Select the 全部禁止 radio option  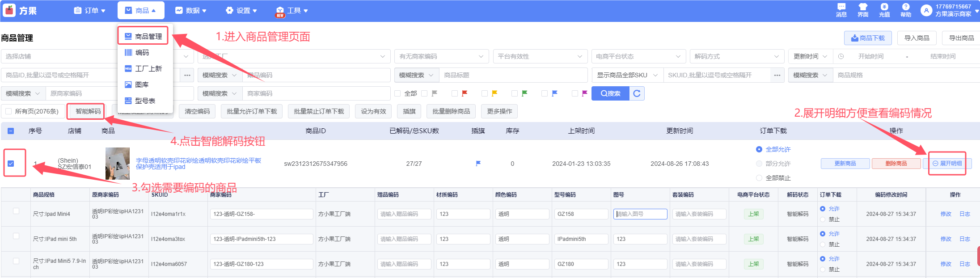point(759,178)
